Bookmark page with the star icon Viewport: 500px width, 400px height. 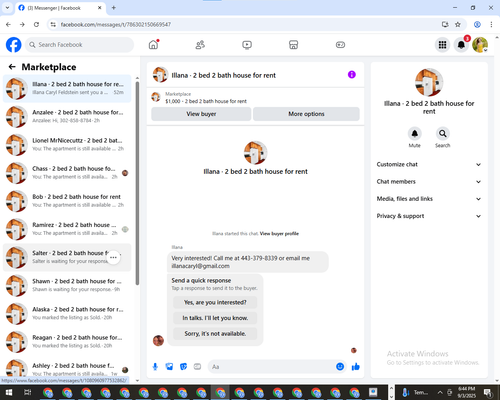tap(458, 24)
